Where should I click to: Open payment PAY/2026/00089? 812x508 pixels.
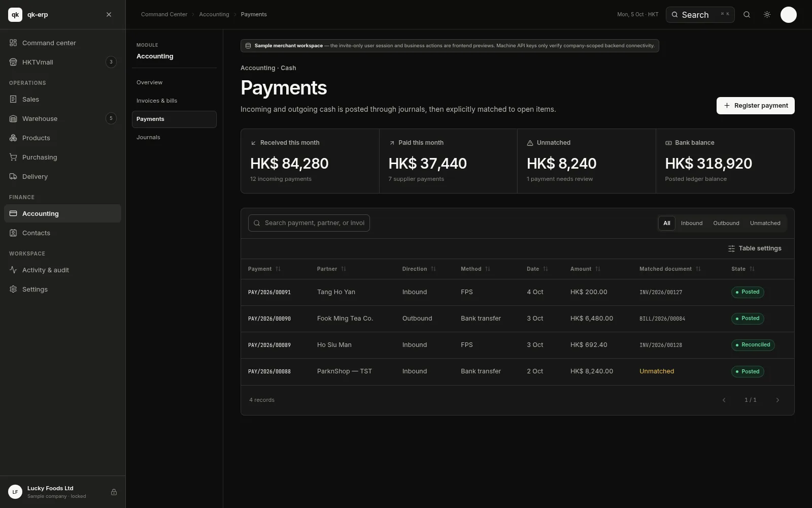(x=269, y=345)
